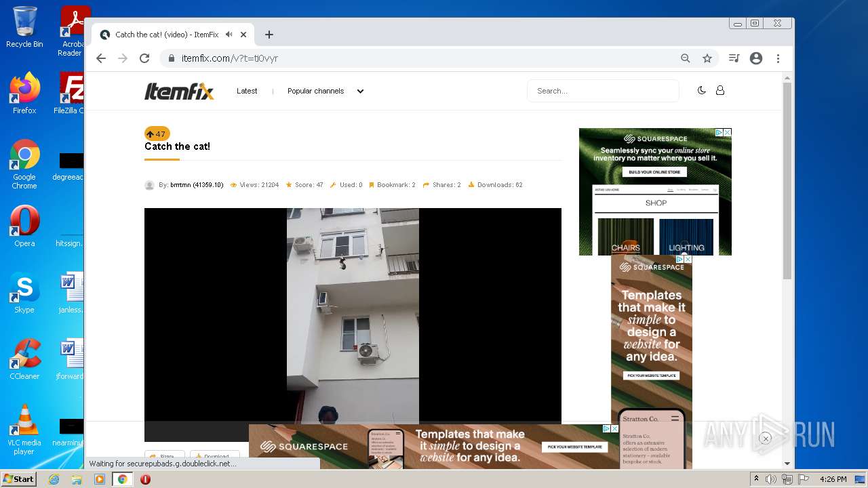The width and height of the screenshot is (868, 488).
Task: Open the Skype desktop shortcut
Action: tap(24, 293)
